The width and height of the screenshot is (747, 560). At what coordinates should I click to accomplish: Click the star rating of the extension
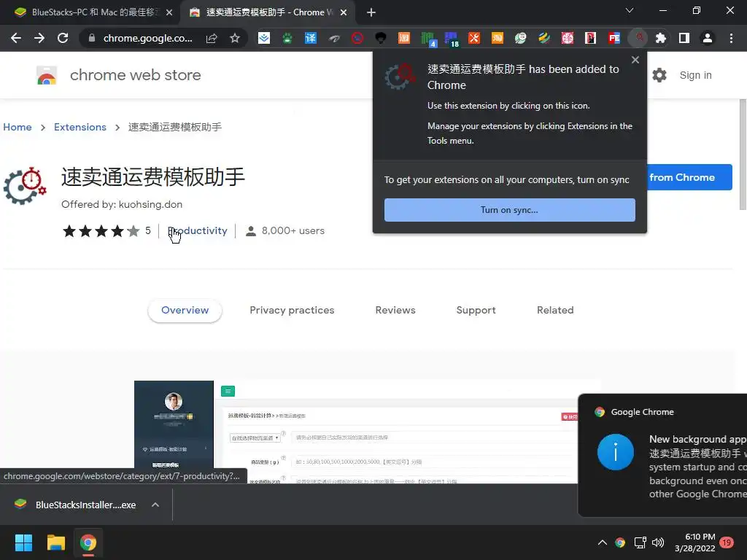pyautogui.click(x=101, y=231)
